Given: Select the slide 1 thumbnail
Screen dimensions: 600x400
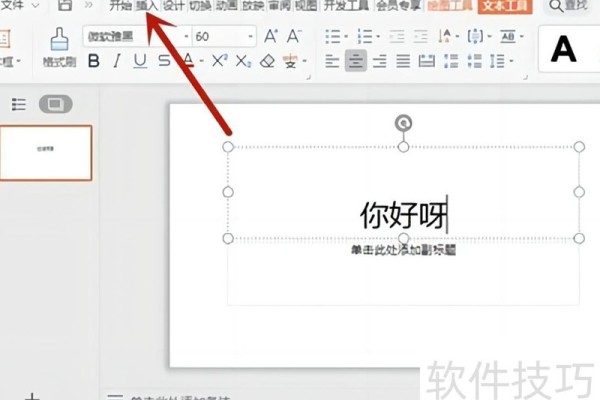Looking at the screenshot, I should coord(46,153).
